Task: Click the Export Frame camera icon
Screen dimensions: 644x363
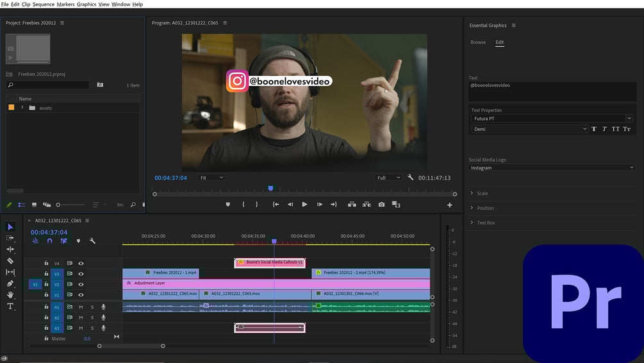Action: pos(381,205)
